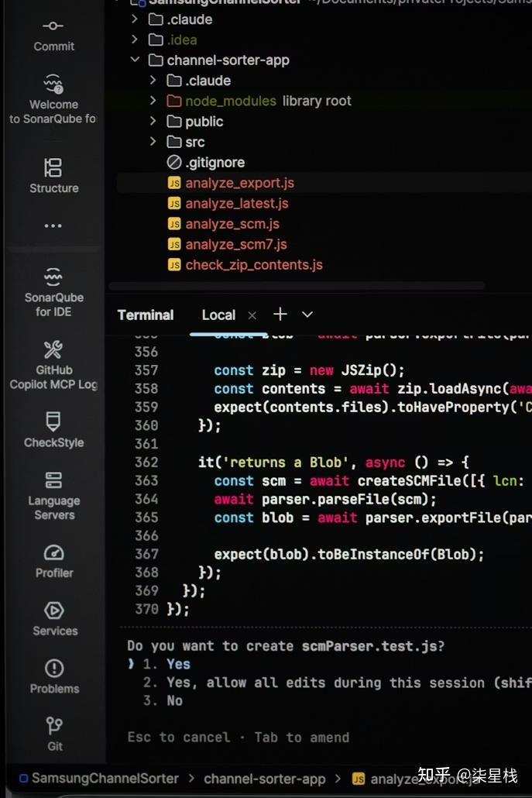This screenshot has width=532, height=798.
Task: Open the Profiler tool window
Action: click(54, 561)
